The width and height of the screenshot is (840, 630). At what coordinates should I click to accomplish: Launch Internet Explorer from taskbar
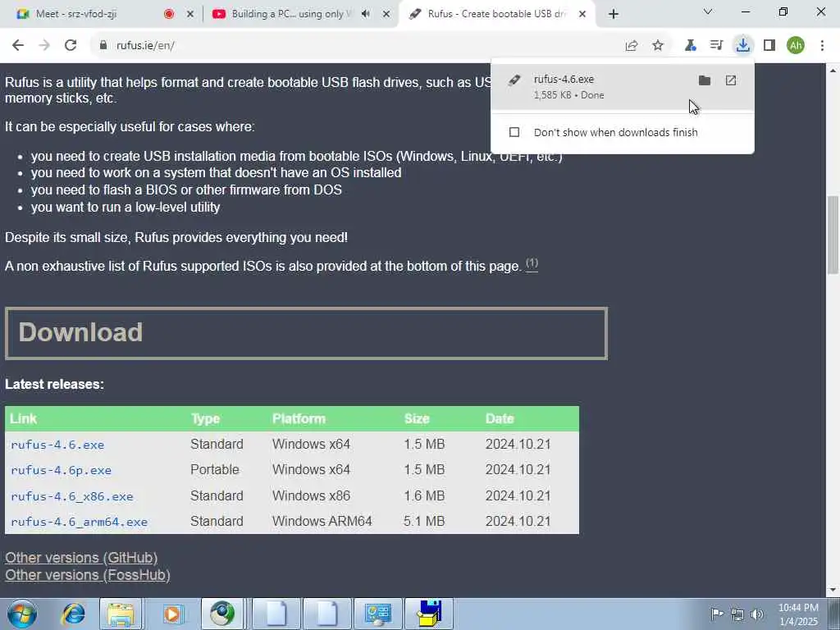click(x=74, y=614)
